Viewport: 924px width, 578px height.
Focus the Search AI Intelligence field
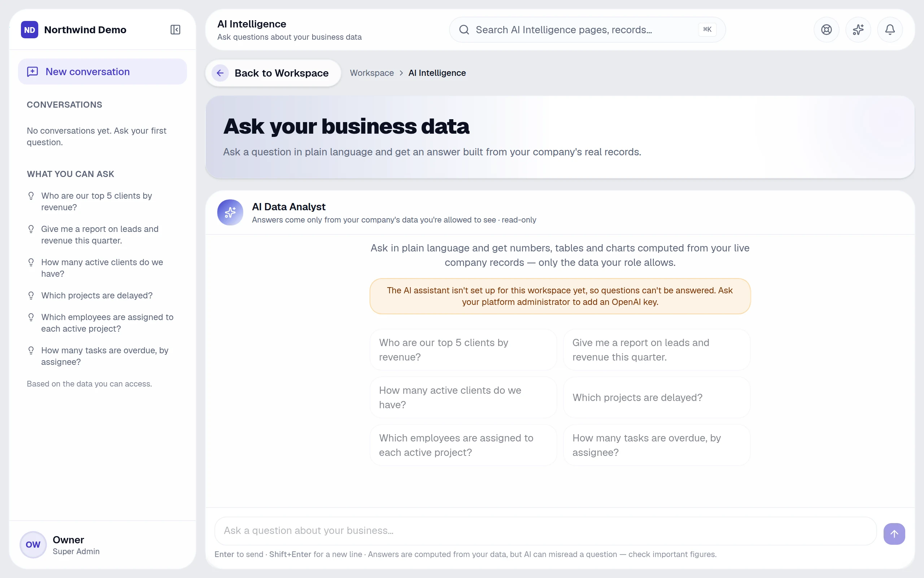587,29
